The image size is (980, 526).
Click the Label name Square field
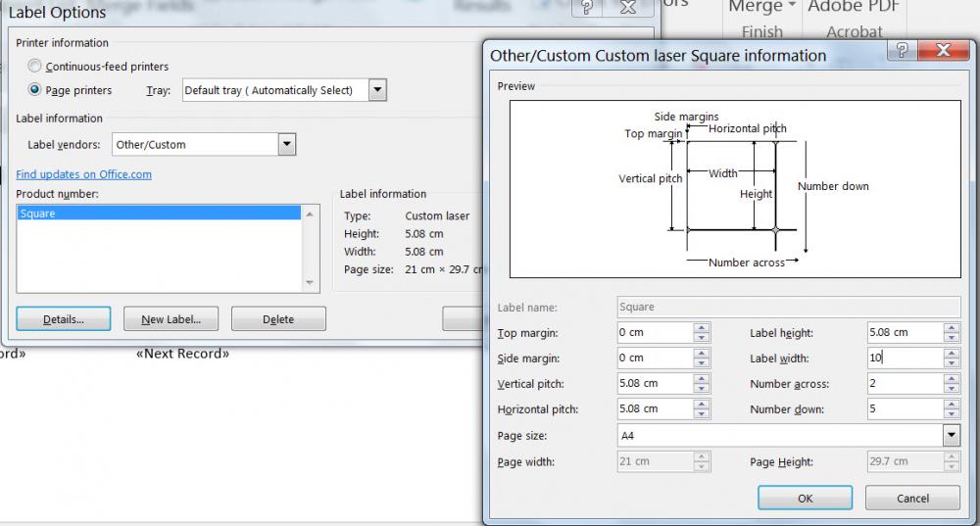click(x=788, y=307)
